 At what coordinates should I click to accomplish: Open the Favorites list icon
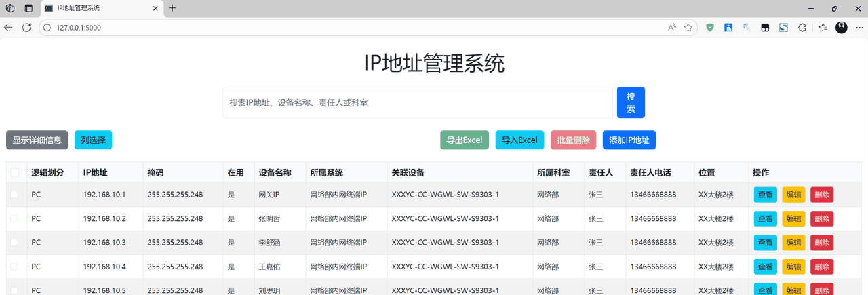pos(823,28)
